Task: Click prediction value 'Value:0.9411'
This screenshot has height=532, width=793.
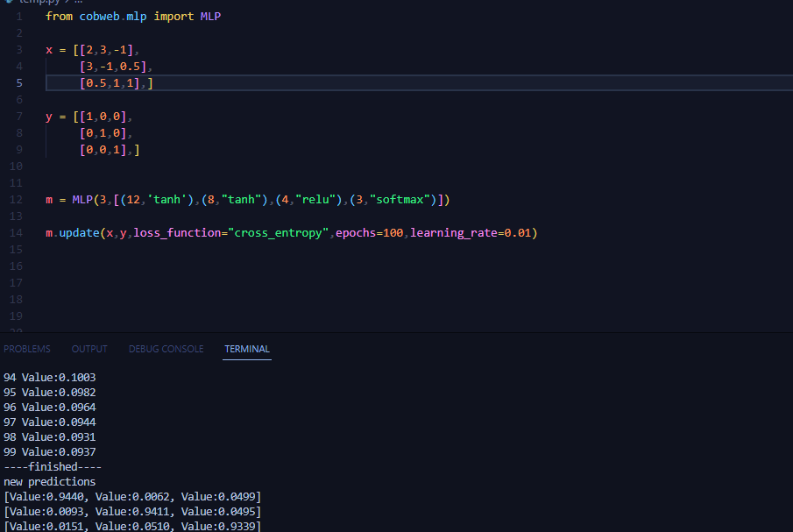Action: point(132,512)
